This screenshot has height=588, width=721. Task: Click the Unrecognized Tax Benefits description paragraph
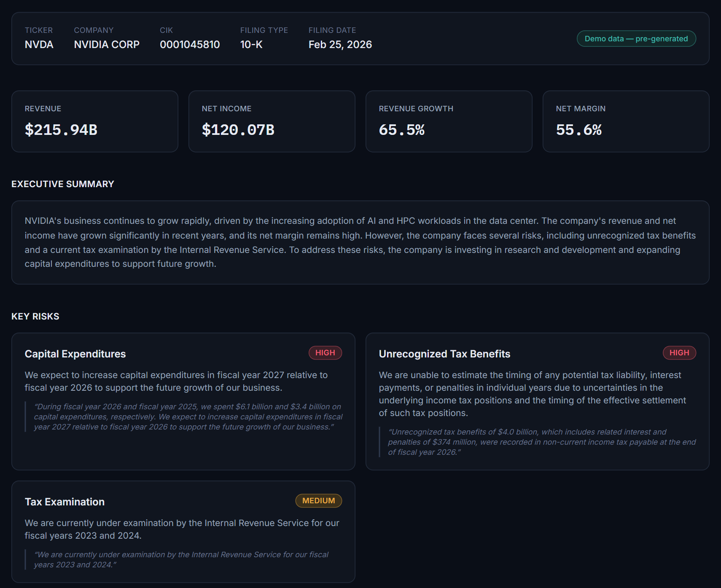click(533, 394)
